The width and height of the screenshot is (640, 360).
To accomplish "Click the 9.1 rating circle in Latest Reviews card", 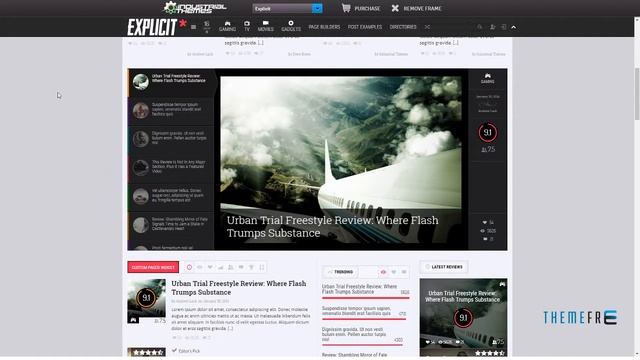I will point(463,318).
